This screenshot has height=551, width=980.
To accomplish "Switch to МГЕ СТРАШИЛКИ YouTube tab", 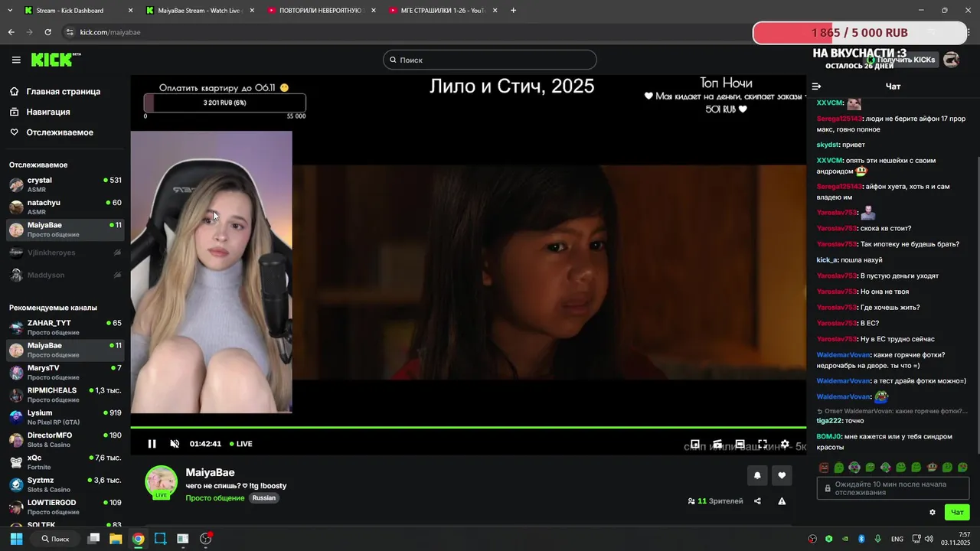I will [x=442, y=11].
